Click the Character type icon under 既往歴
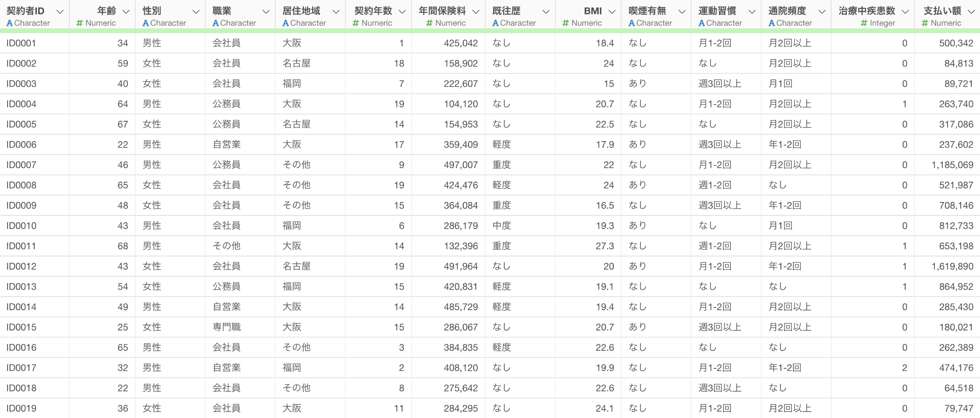This screenshot has width=980, height=418. [x=496, y=23]
